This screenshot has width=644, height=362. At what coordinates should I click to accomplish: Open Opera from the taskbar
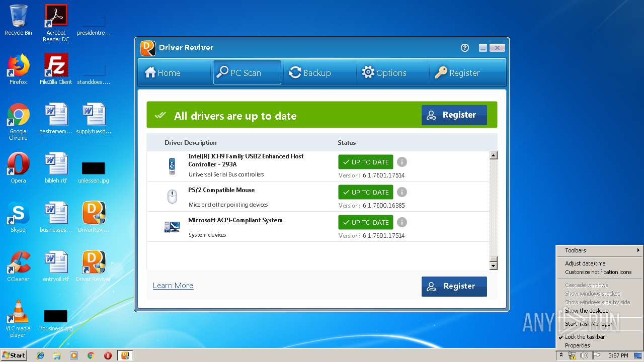point(108,355)
